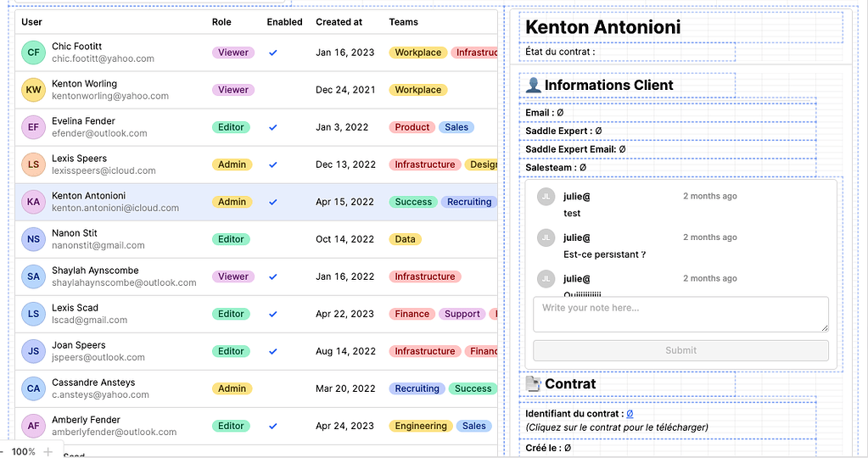Click the date Aug 14, 2022

[x=345, y=351]
